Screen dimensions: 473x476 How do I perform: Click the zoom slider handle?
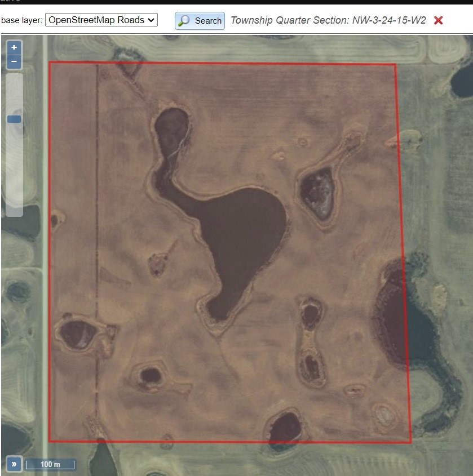[x=14, y=119]
